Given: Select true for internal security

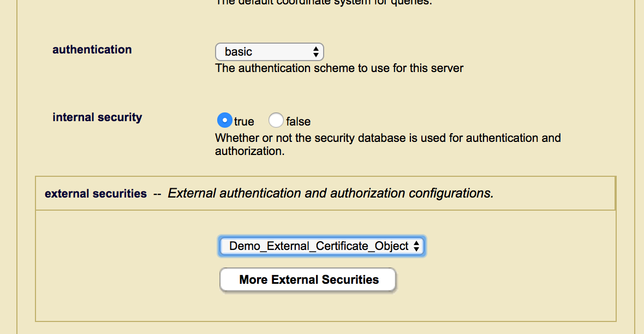Looking at the screenshot, I should tap(225, 121).
